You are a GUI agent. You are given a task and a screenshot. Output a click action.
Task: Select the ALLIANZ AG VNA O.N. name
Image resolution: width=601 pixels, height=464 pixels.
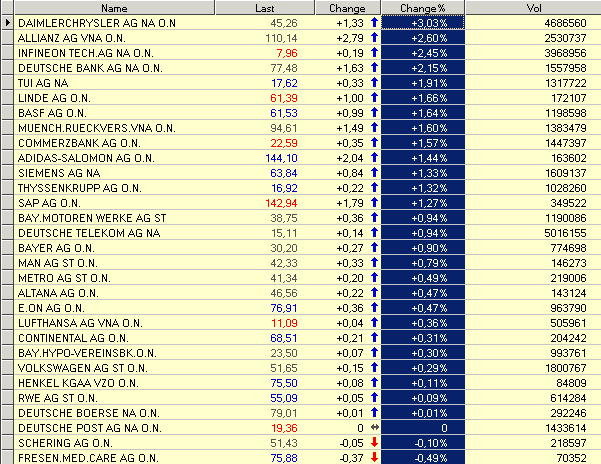click(x=72, y=38)
